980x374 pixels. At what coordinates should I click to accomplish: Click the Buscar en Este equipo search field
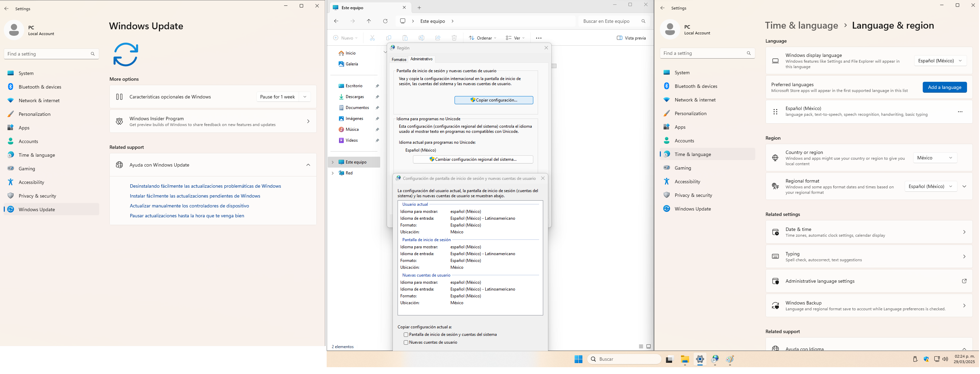[614, 21]
